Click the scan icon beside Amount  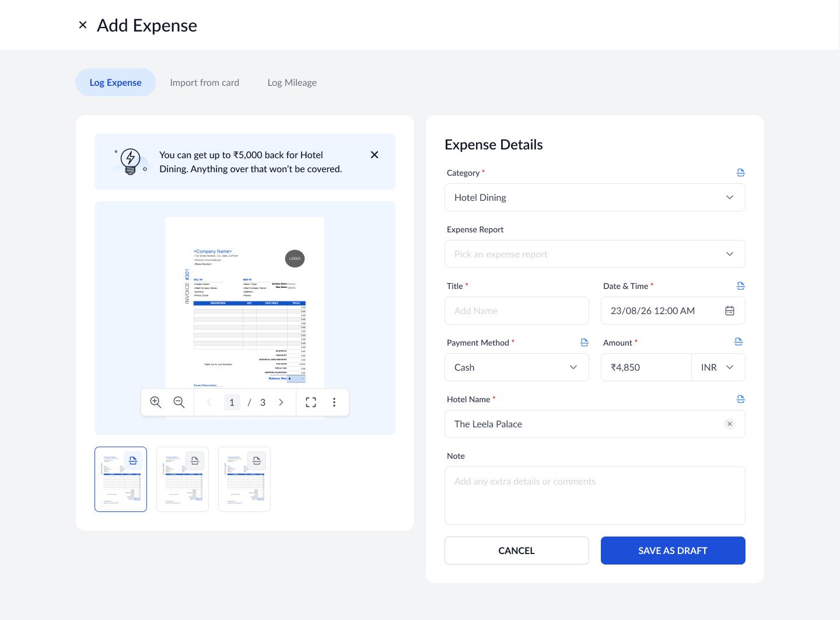738,342
